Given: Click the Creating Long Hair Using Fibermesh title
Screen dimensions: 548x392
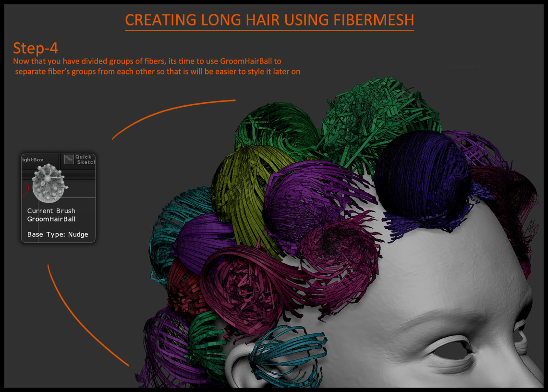Looking at the screenshot, I should coord(269,20).
